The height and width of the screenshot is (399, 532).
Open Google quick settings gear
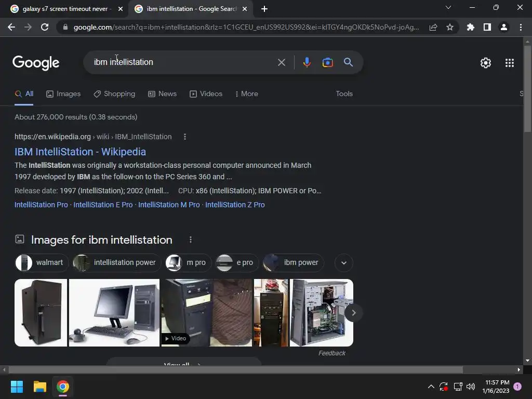pos(486,63)
